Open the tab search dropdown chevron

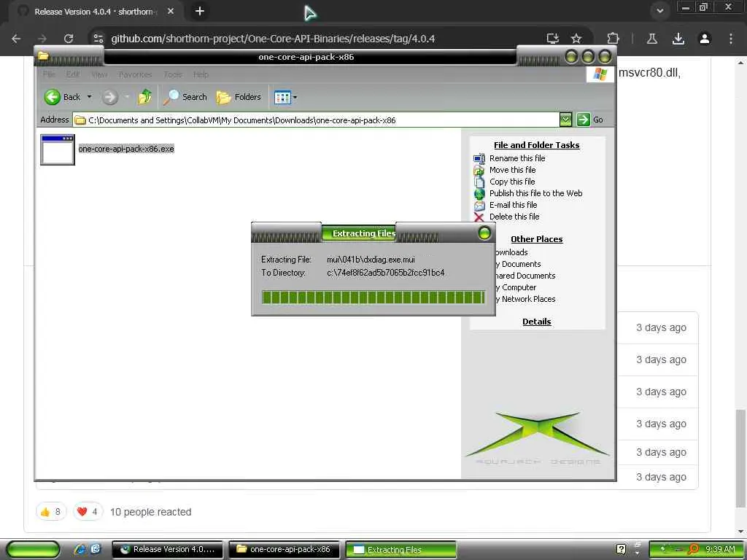coord(659,11)
